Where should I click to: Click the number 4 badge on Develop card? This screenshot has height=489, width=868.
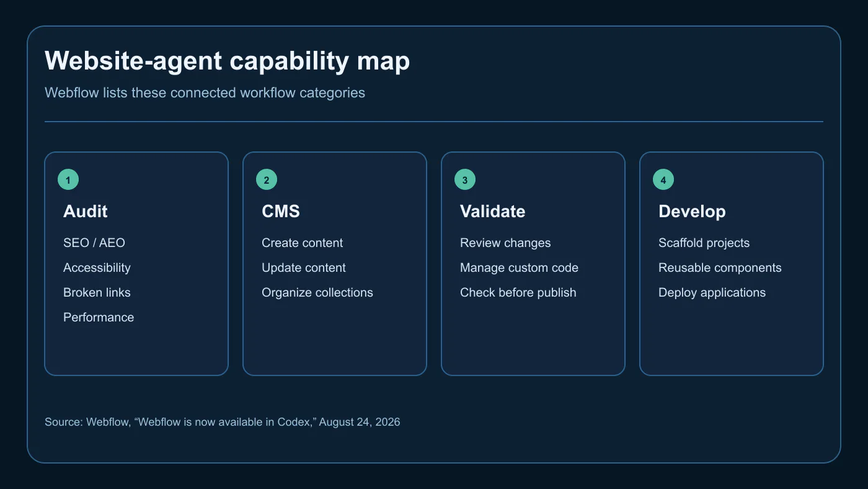coord(663,180)
